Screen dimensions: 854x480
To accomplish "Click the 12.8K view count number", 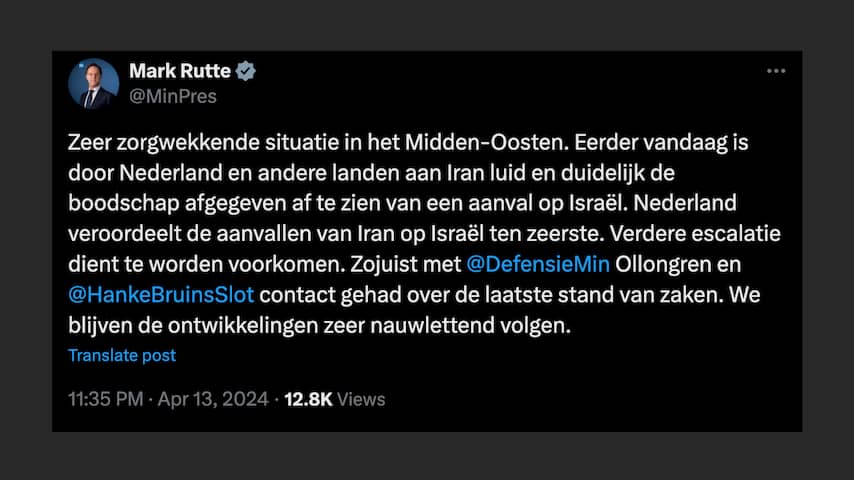I will (x=308, y=399).
